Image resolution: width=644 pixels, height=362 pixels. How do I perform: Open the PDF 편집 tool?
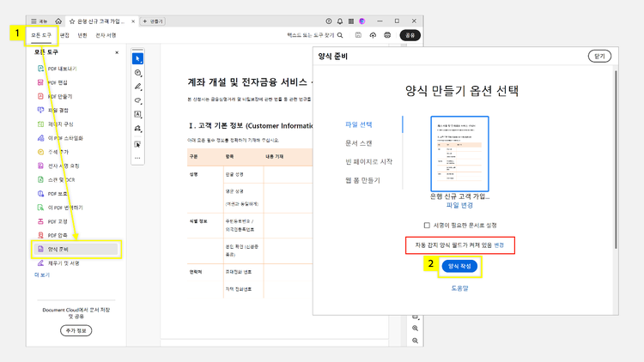point(52,82)
